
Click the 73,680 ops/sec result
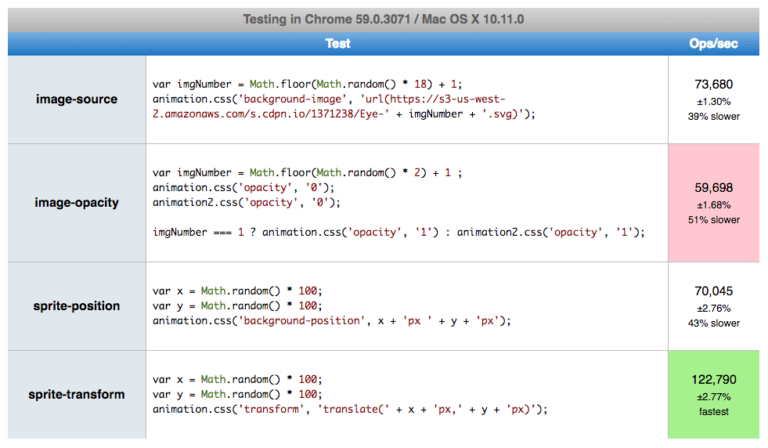(x=713, y=83)
